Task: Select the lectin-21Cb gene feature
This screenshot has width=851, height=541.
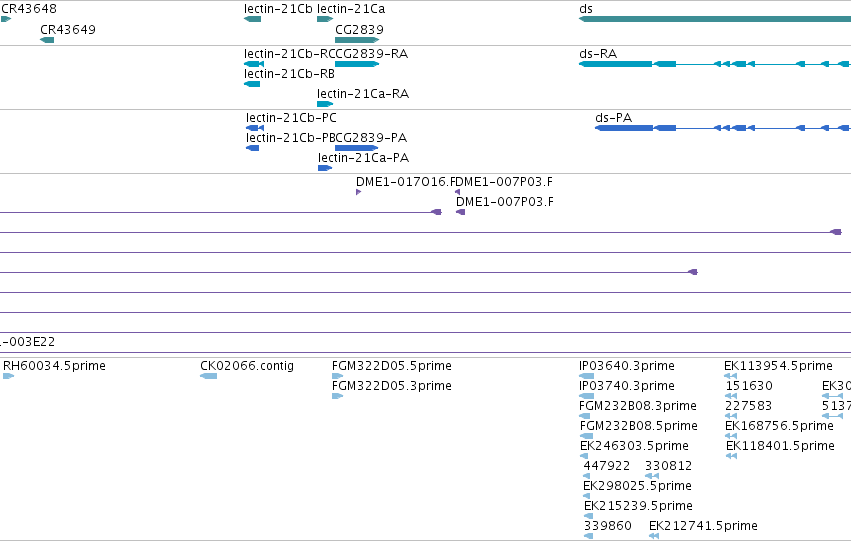Action: 252,19
